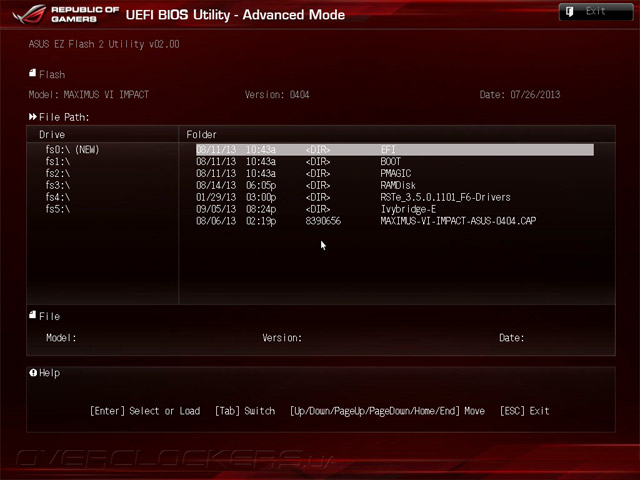Select drive fs5:\
Viewport: 640px width, 480px height.
coord(58,209)
